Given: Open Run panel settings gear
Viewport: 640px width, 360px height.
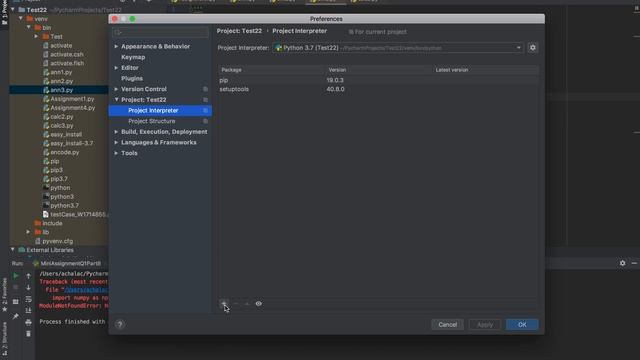Looking at the screenshot, I should 622,263.
